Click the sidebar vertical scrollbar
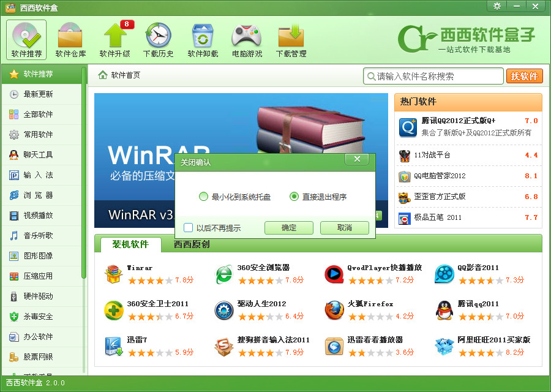The height and width of the screenshot is (392, 551). (84, 172)
